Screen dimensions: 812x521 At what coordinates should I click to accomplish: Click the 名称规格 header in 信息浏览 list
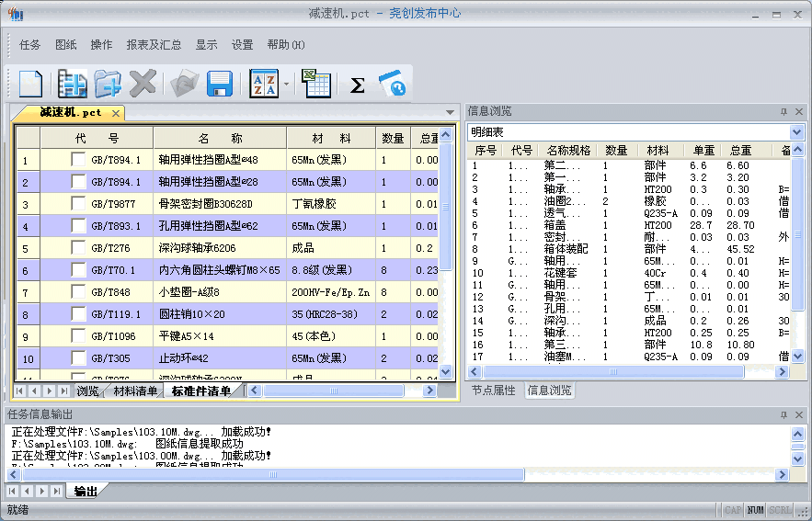click(567, 151)
